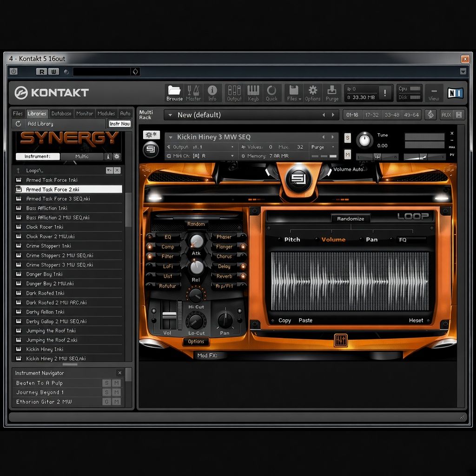Open the Browse folder icon
The height and width of the screenshot is (476, 476).
[x=174, y=93]
